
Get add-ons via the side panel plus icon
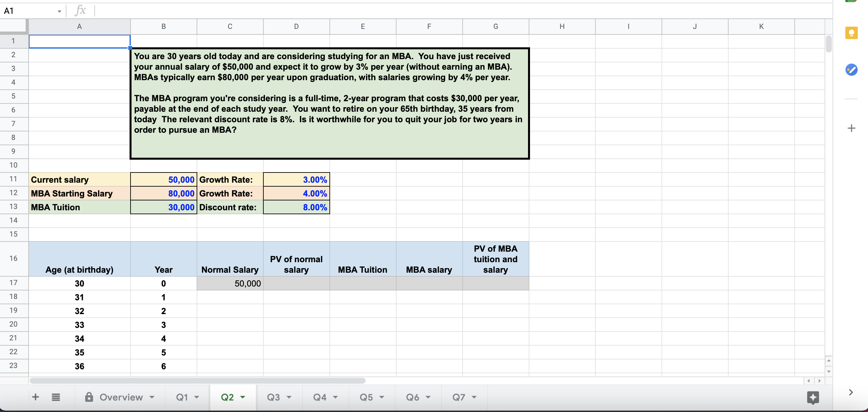(852, 127)
